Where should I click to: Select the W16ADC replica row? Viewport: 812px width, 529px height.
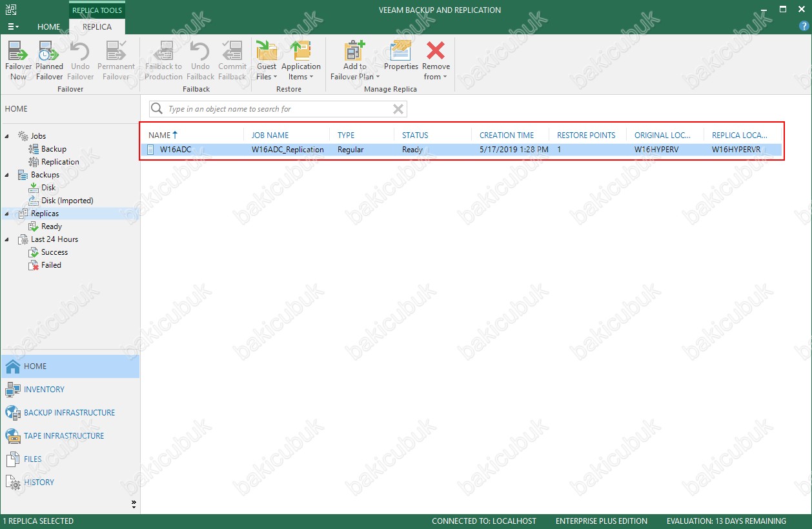point(462,150)
